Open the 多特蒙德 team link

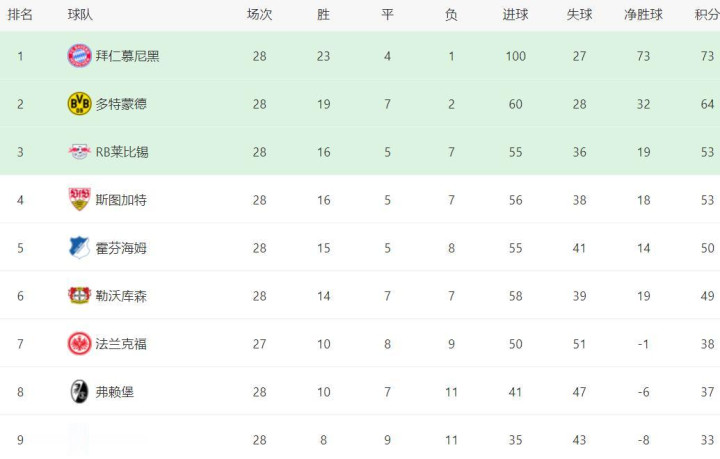(x=121, y=104)
